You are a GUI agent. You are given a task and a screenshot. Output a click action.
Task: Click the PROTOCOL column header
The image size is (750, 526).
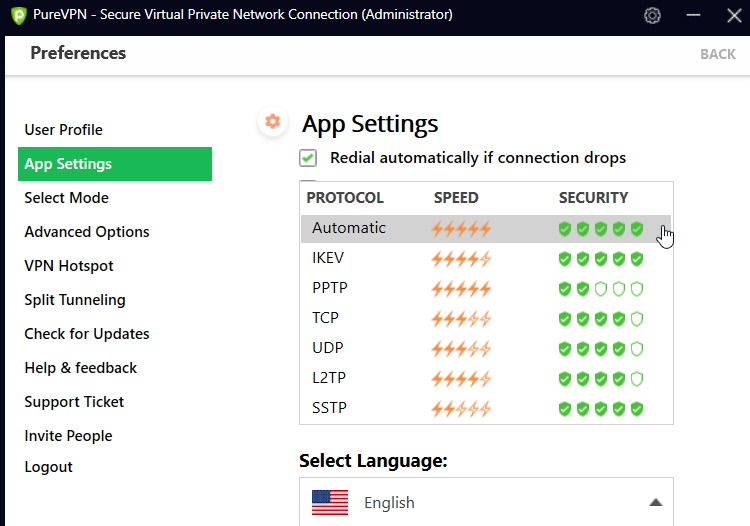(x=345, y=197)
